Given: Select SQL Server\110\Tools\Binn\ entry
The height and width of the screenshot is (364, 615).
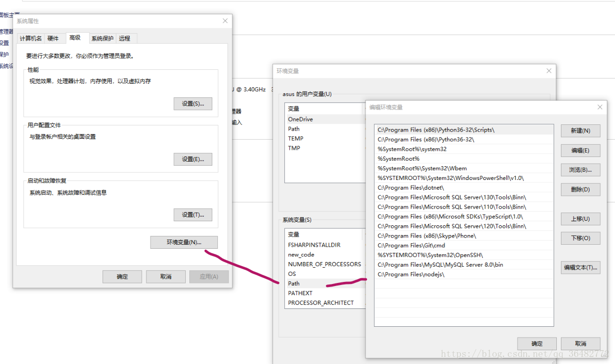Looking at the screenshot, I should (464, 207).
